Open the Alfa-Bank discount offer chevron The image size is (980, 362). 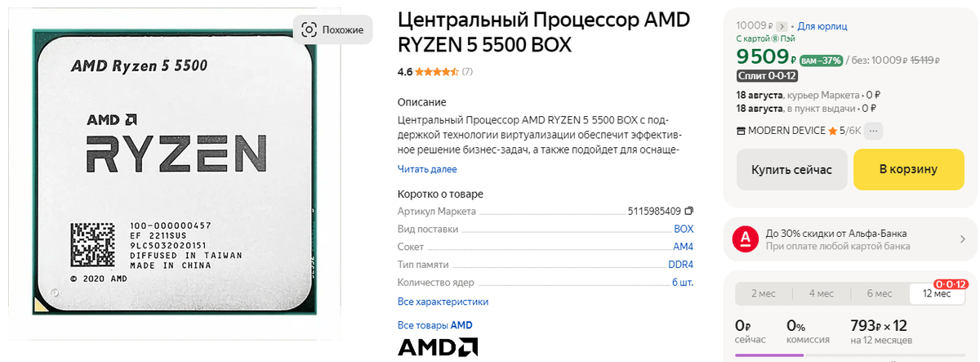962,239
